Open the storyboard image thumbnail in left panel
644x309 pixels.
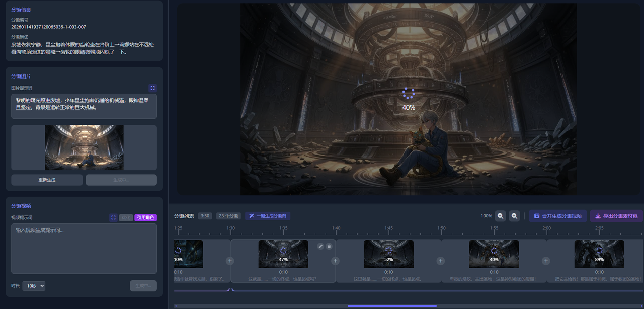(x=84, y=147)
